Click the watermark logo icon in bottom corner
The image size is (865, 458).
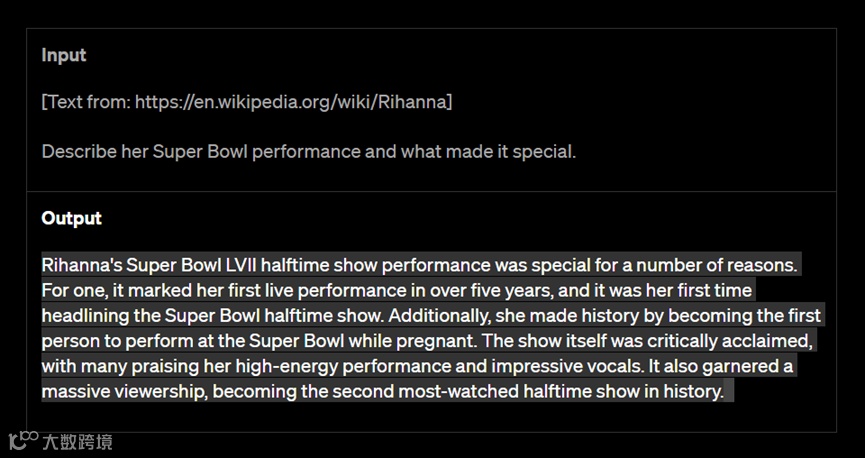click(24, 440)
